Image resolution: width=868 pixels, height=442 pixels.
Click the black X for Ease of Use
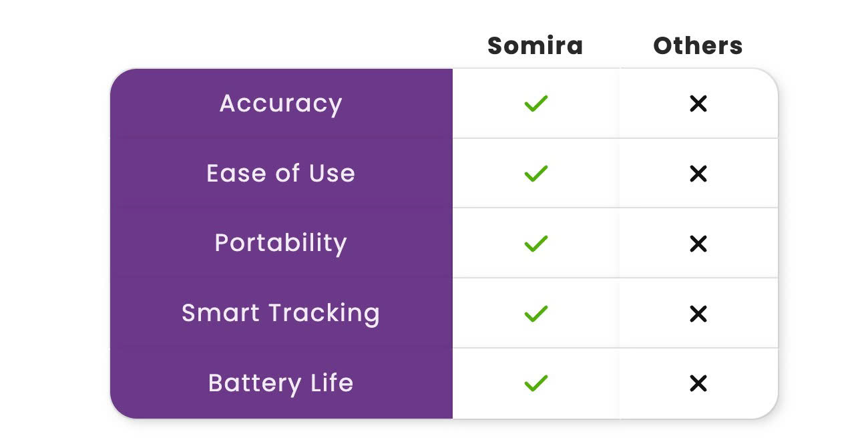[698, 174]
